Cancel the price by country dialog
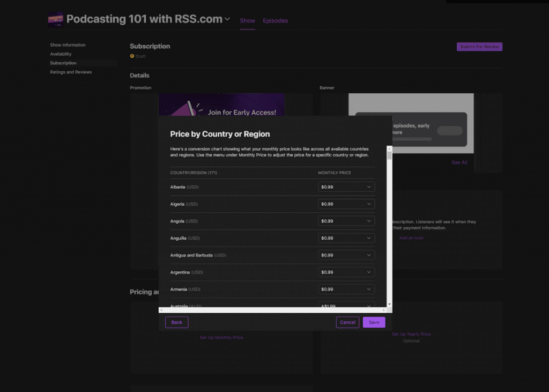549x392 pixels. 347,322
